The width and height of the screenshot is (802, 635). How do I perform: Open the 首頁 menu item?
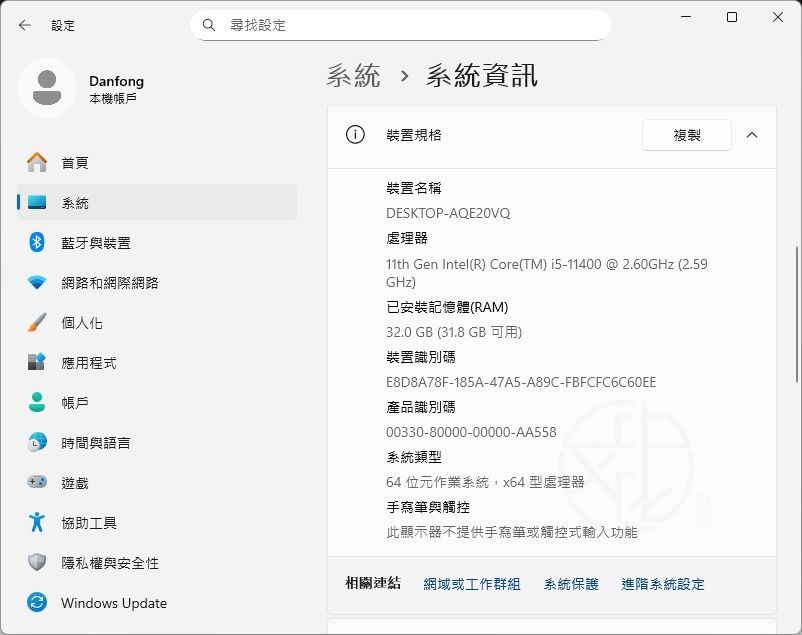(x=157, y=163)
